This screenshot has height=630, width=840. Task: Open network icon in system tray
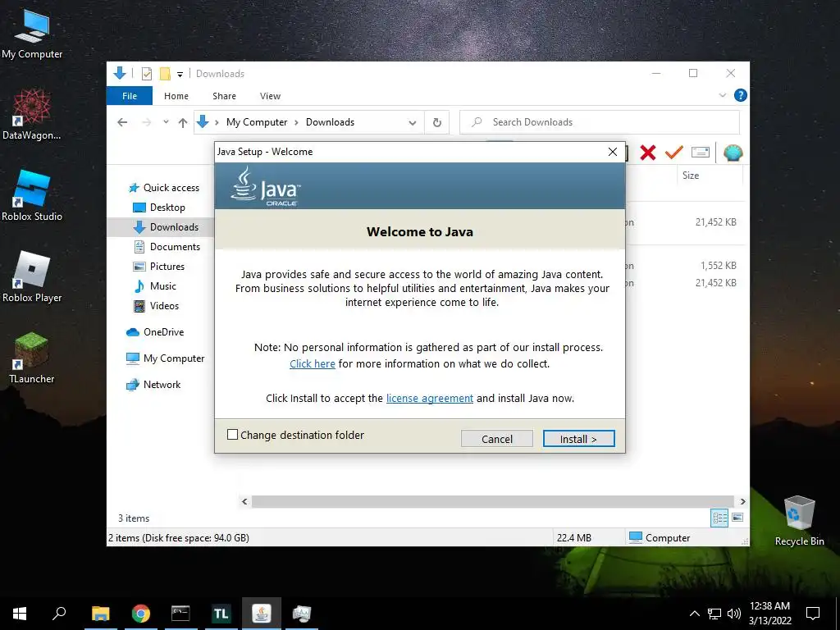[x=714, y=614]
